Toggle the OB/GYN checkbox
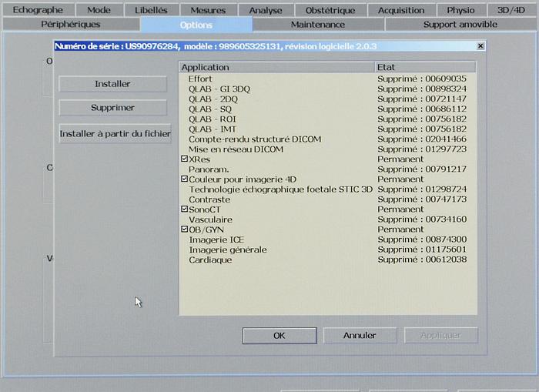Viewport: 539px width, 392px height. tap(184, 229)
